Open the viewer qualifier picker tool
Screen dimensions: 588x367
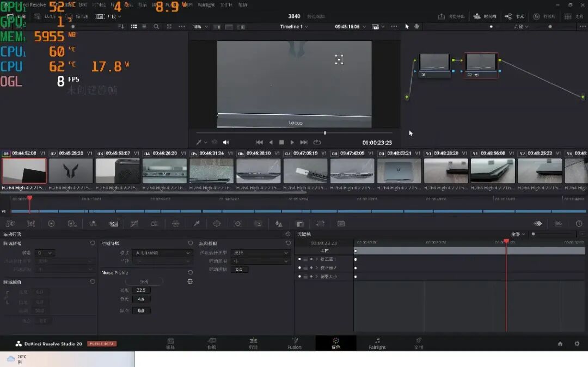tap(199, 143)
